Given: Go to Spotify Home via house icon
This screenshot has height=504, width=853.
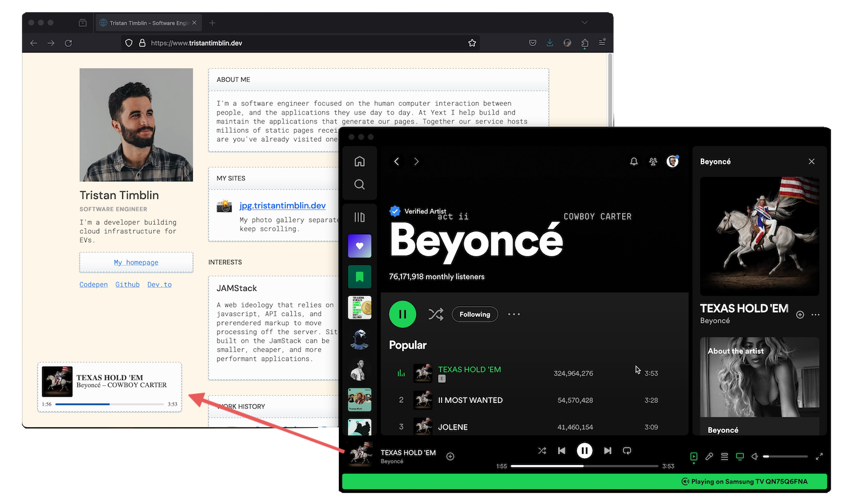Looking at the screenshot, I should pyautogui.click(x=359, y=161).
